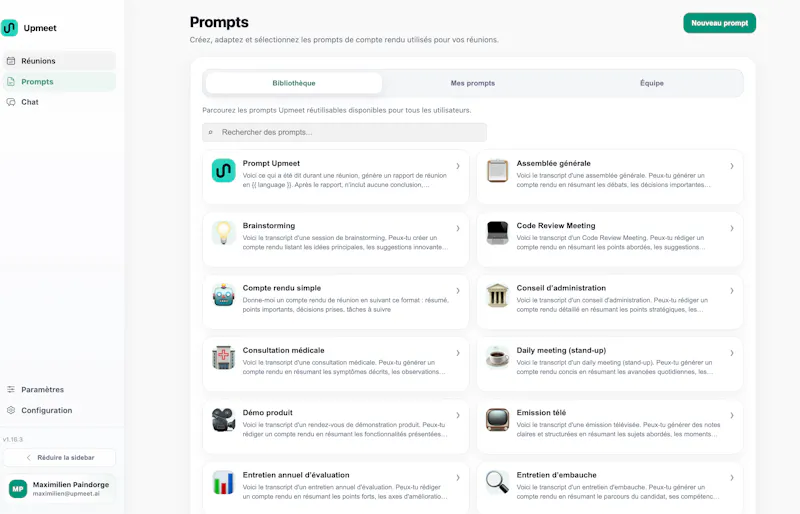Select the Code Review Meeting title
Viewport: 800px width, 514px height.
click(556, 226)
